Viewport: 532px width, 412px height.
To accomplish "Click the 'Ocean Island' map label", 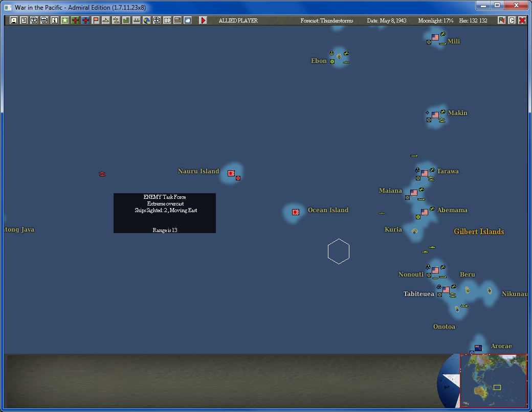I will coord(328,210).
